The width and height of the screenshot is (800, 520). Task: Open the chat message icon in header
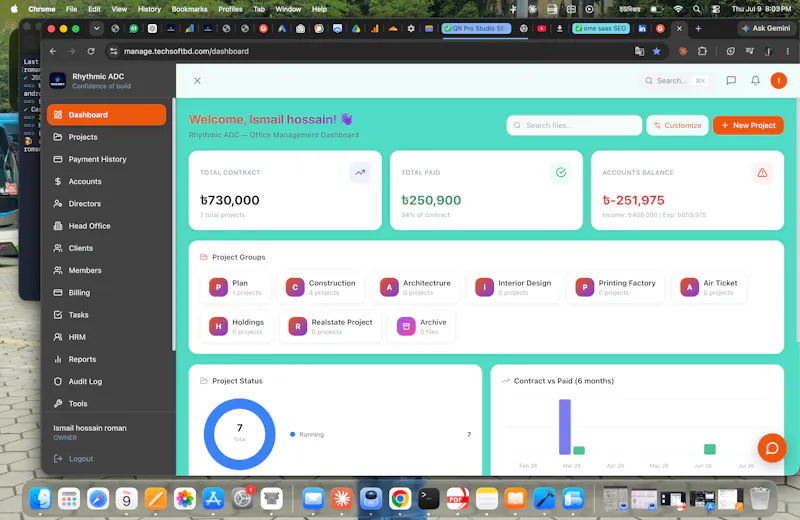[731, 81]
